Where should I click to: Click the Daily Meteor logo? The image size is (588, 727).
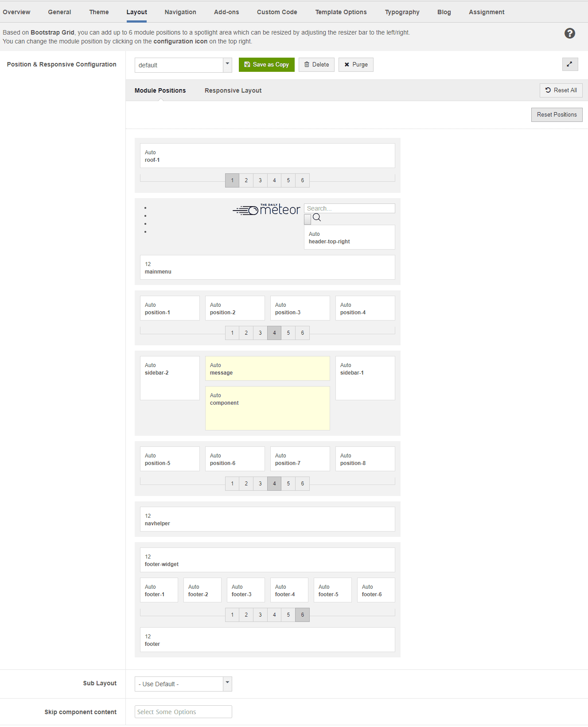click(x=267, y=209)
